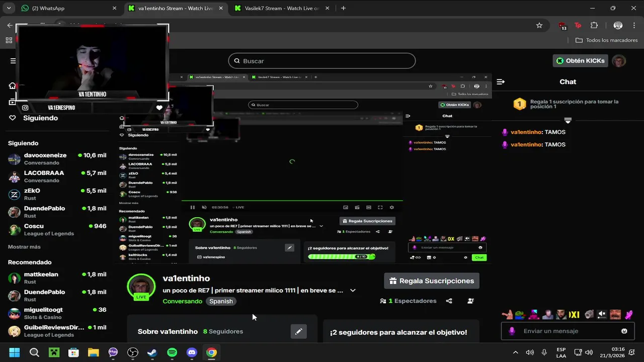Click the heart icon beside Siguiendo
The width and height of the screenshot is (644, 362).
(13, 118)
